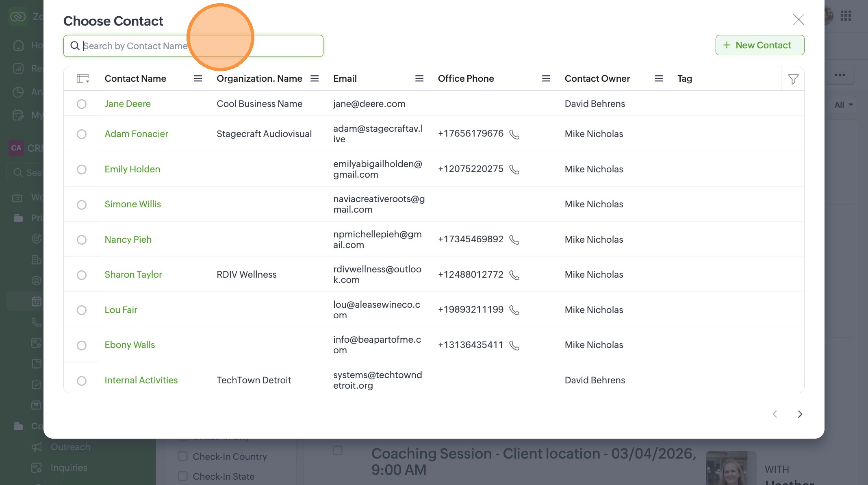Open the column layout settings icon
Viewport: 868px width, 485px height.
pos(82,78)
